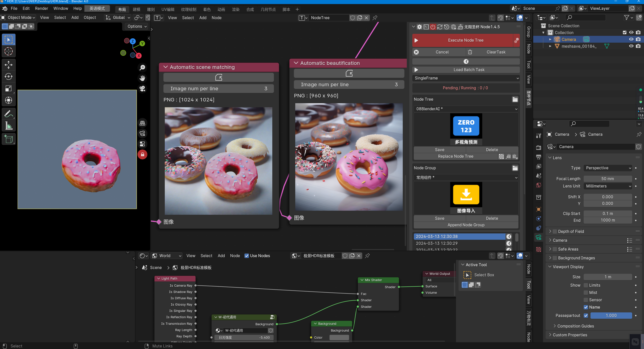Toggle perspective/orthographic grid icon

142,123
